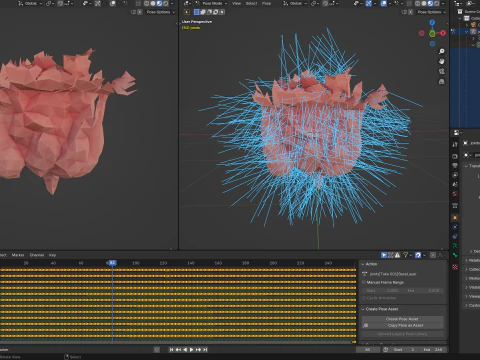This screenshot has height=360, width=480.
Task: Open the Select menu in the right viewport header
Action: pos(251,3)
